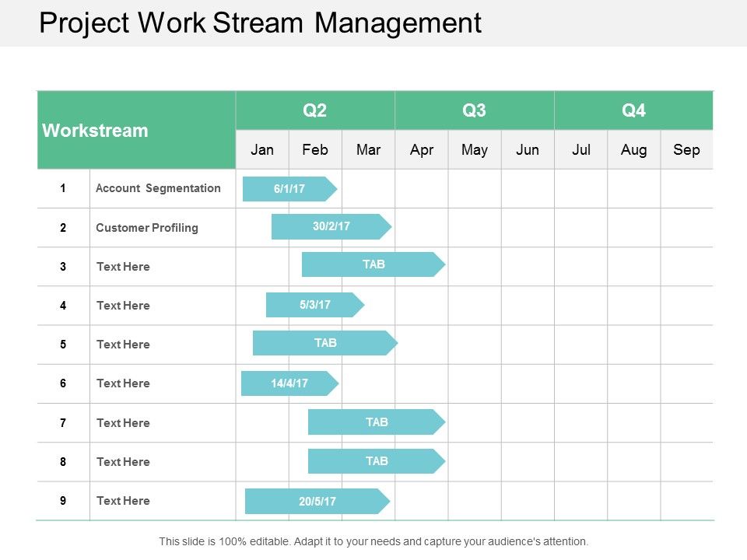Click row number 8 cell
747x560 pixels.
(x=63, y=462)
